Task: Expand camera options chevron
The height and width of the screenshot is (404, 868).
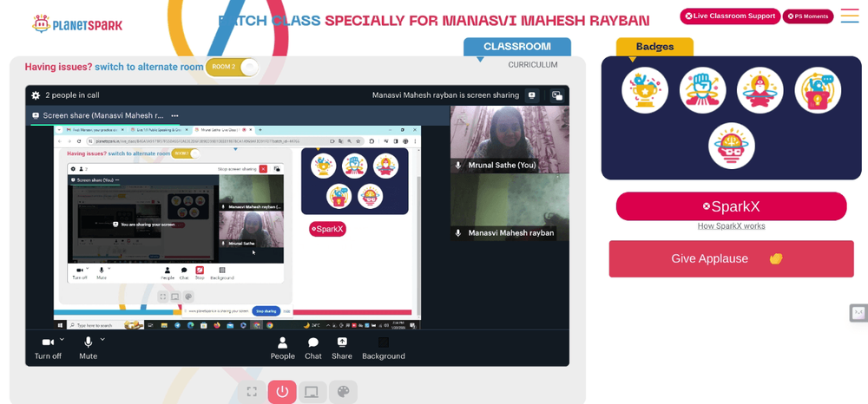Action: pyautogui.click(x=62, y=339)
